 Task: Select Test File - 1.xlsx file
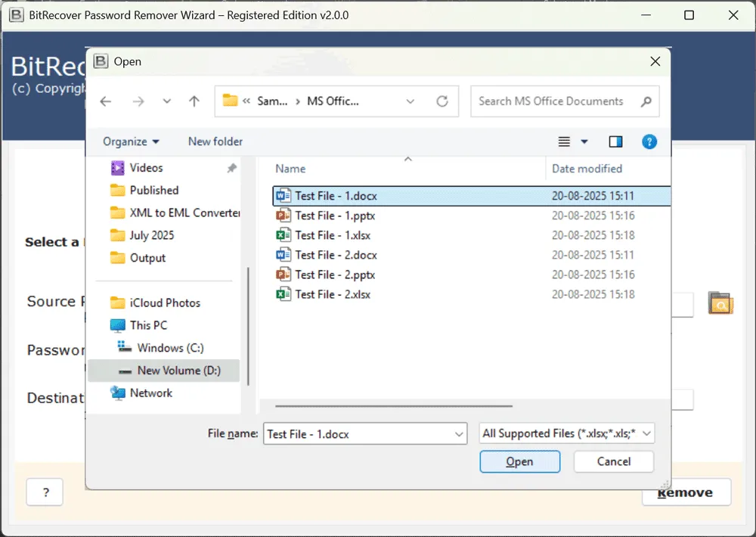pyautogui.click(x=334, y=235)
